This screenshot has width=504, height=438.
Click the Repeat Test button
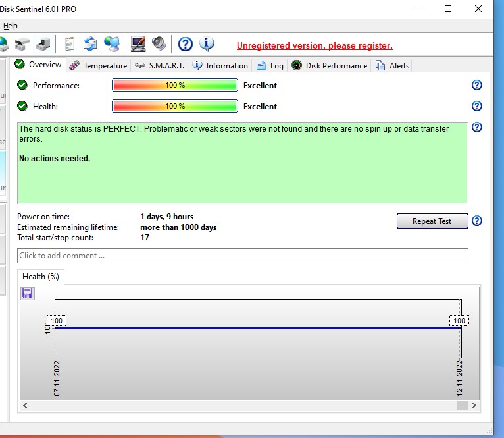tap(432, 221)
